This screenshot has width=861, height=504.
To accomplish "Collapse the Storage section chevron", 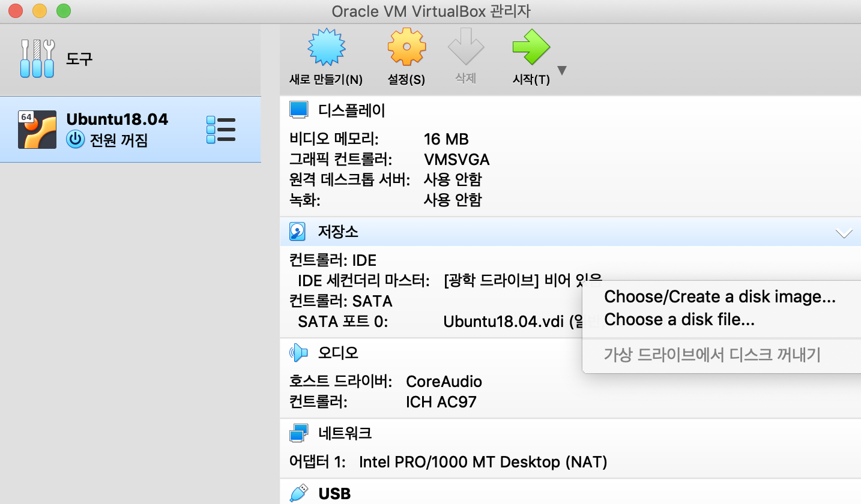I will pyautogui.click(x=844, y=233).
